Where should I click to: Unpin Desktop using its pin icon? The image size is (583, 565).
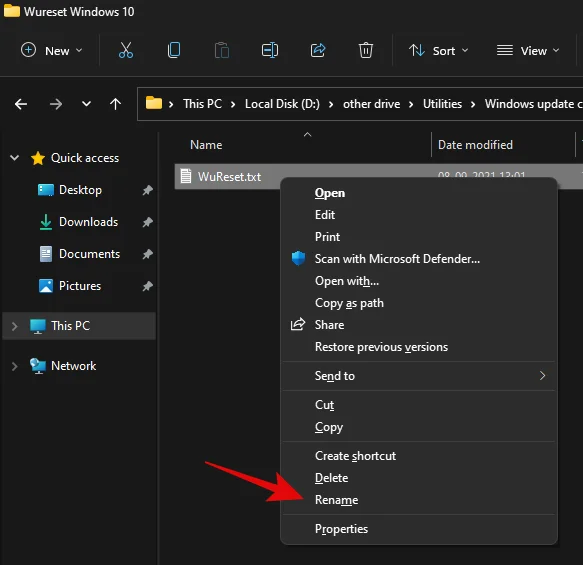[x=148, y=190]
